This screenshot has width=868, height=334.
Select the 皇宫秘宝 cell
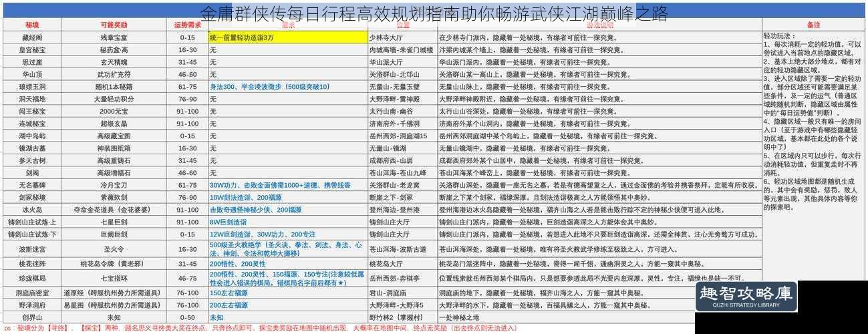click(x=32, y=49)
